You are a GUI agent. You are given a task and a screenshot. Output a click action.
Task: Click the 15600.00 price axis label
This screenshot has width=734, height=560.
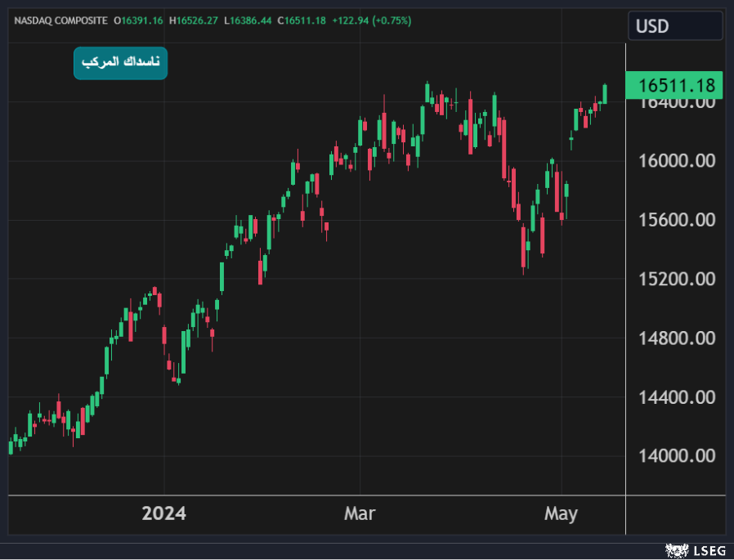coord(677,220)
